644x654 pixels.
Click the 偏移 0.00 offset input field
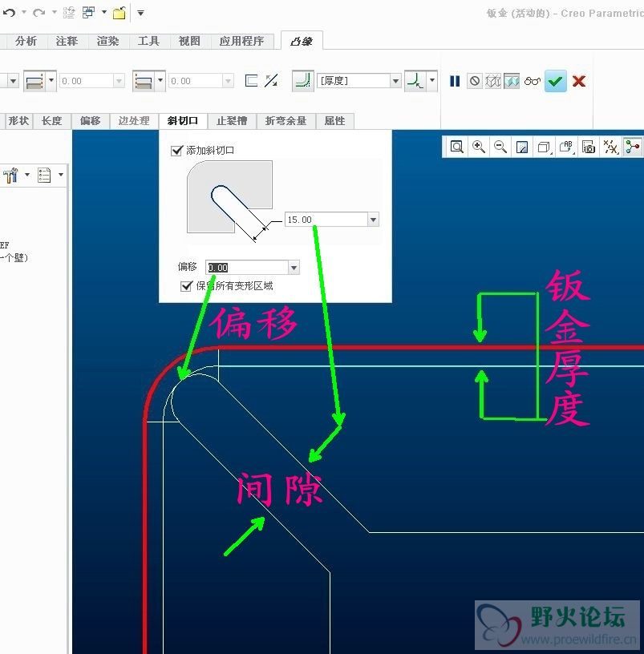click(x=247, y=268)
